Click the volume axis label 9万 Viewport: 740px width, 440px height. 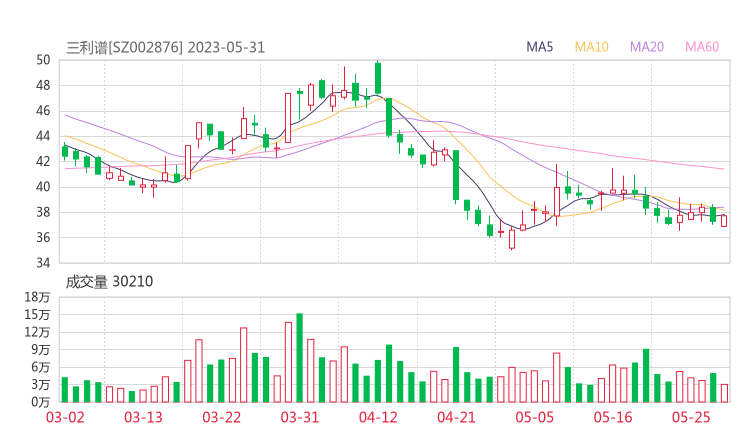[x=41, y=350]
